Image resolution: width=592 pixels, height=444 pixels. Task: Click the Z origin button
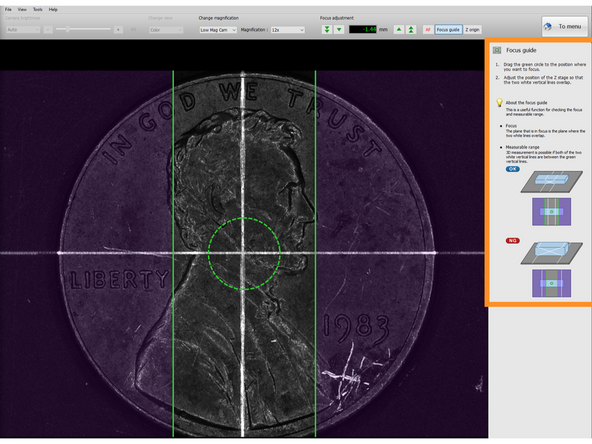(x=472, y=29)
